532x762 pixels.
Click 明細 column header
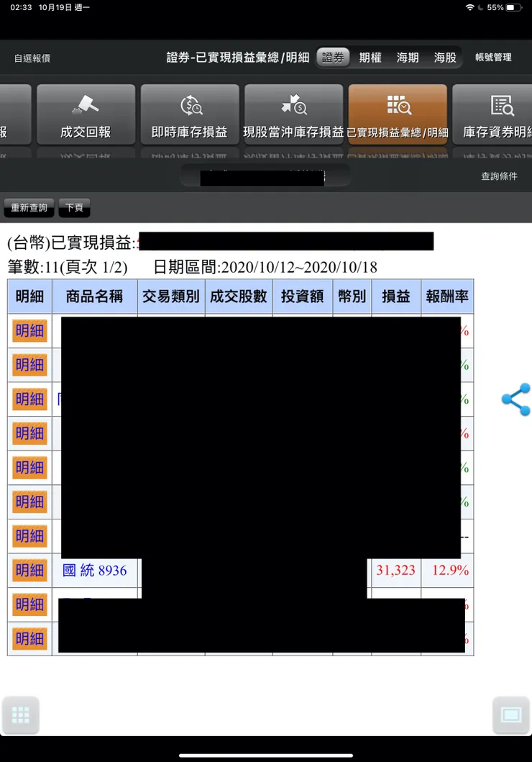29,296
